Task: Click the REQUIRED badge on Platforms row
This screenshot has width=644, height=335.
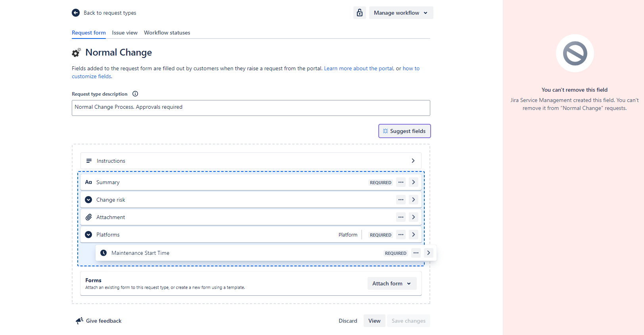Action: (x=381, y=235)
